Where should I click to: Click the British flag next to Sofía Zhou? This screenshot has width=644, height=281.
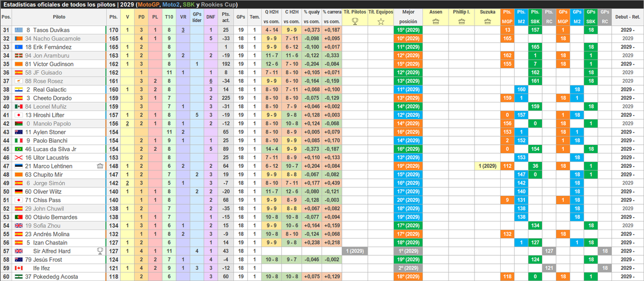[x=19, y=226]
